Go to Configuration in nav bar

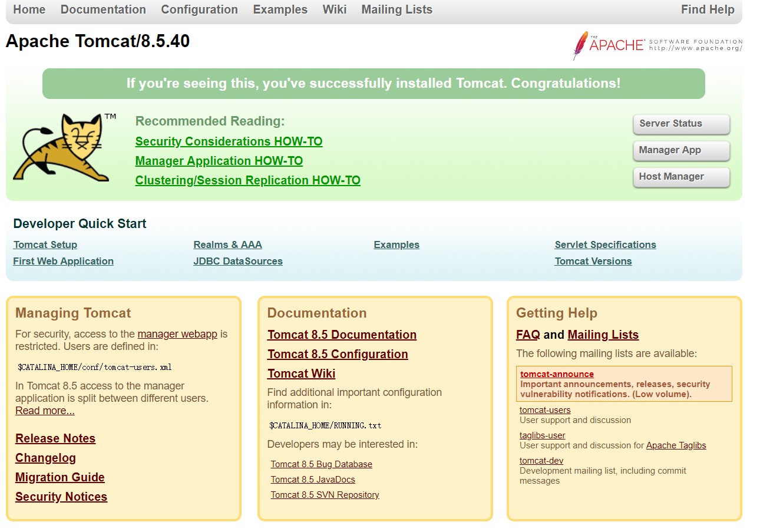pos(199,9)
